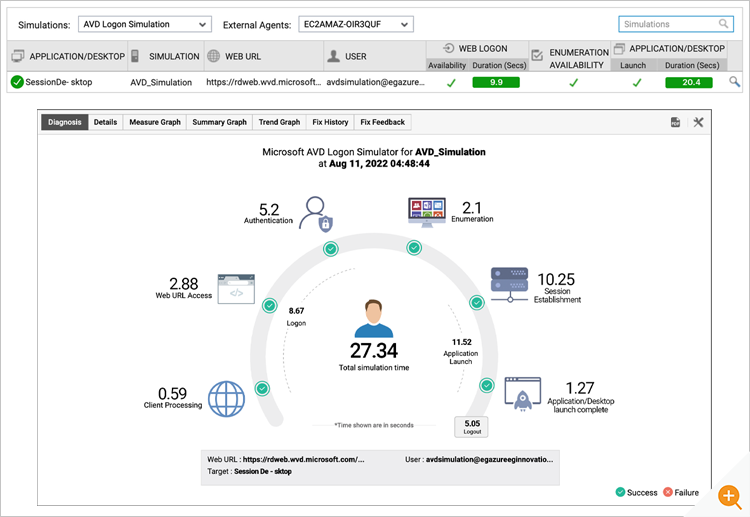Click the magnifier icon in SessionDe-sktop row
The height and width of the screenshot is (517, 750).
pos(734,82)
